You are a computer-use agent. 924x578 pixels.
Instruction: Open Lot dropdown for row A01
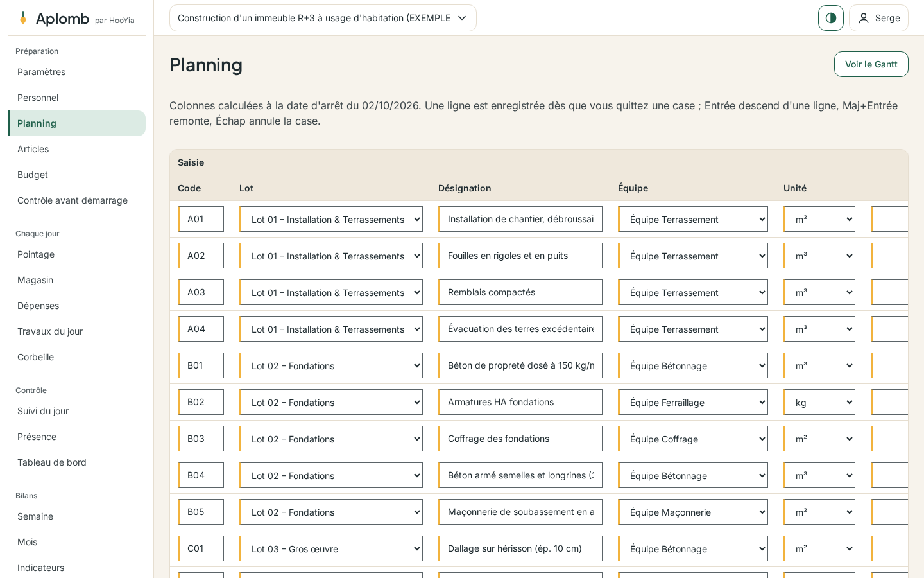[331, 219]
